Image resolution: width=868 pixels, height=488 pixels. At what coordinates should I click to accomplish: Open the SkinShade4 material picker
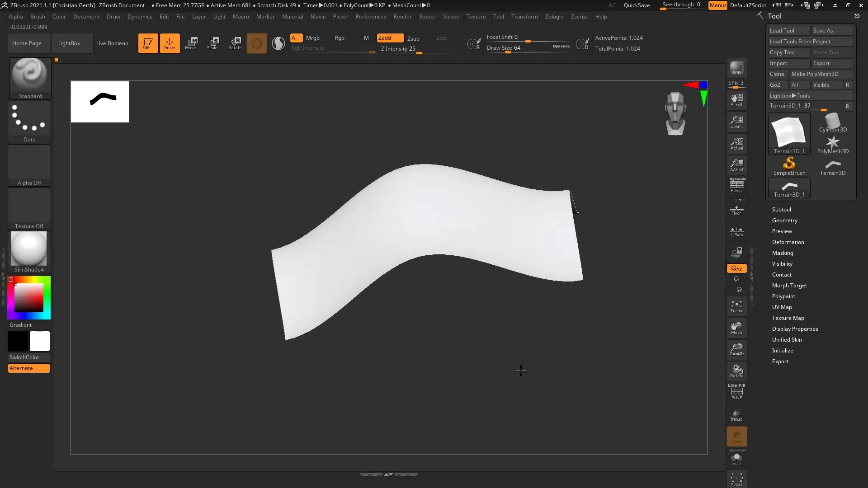coord(29,252)
